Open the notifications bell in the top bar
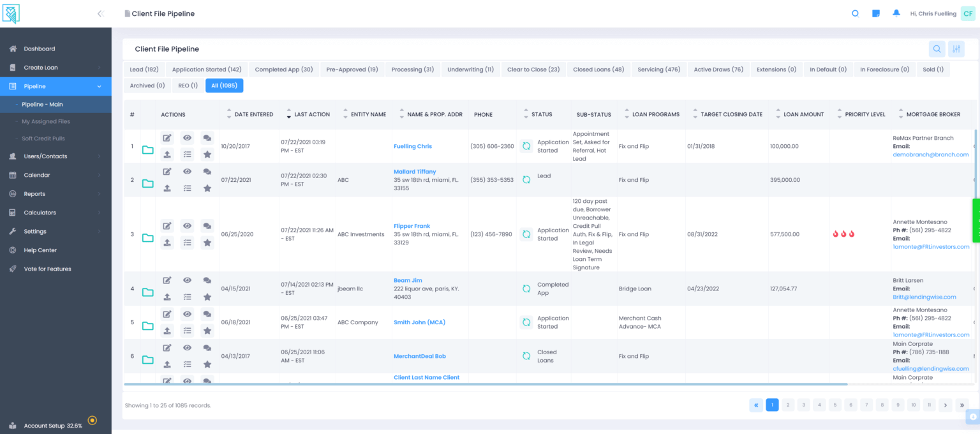 tap(896, 13)
